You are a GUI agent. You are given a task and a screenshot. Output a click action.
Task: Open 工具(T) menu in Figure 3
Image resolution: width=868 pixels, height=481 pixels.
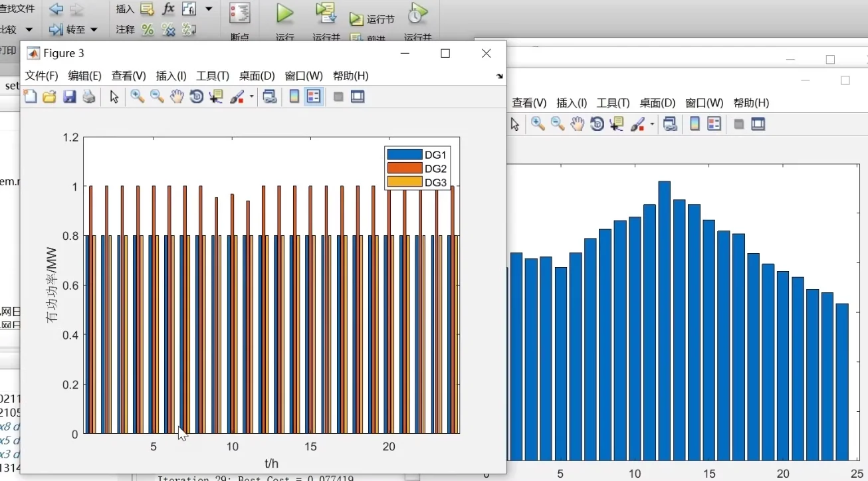tap(213, 76)
